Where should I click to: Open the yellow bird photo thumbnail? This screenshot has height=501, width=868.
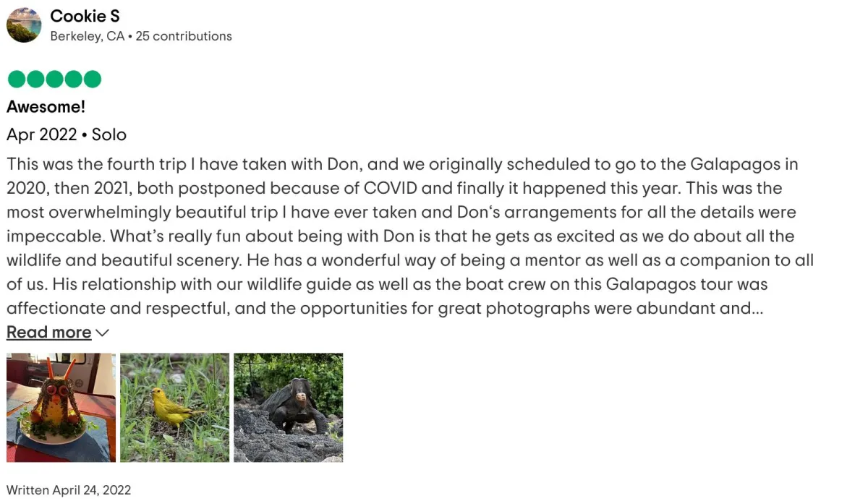click(174, 407)
